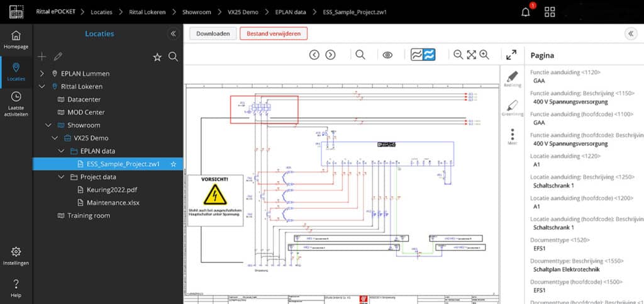The width and height of the screenshot is (644, 304).
Task: Click the Bestand verwijderen button
Action: pyautogui.click(x=274, y=34)
